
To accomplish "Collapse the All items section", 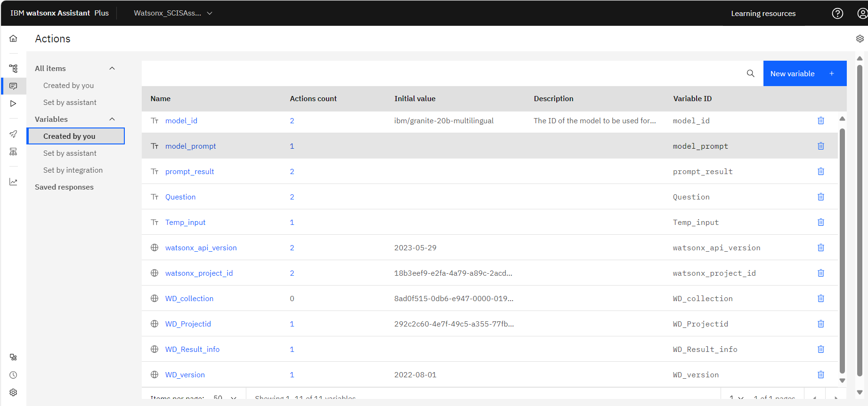I will pos(112,68).
